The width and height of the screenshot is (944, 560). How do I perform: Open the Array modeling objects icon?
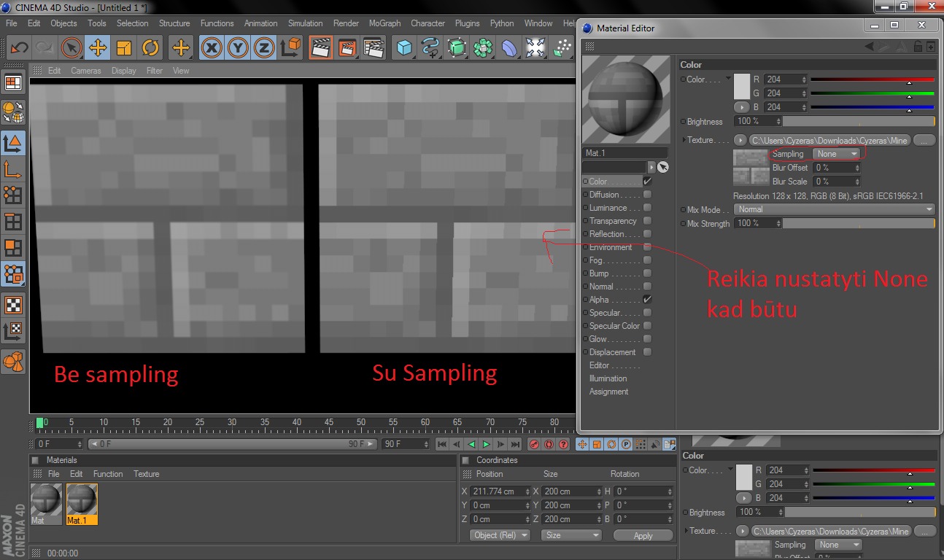pyautogui.click(x=483, y=48)
